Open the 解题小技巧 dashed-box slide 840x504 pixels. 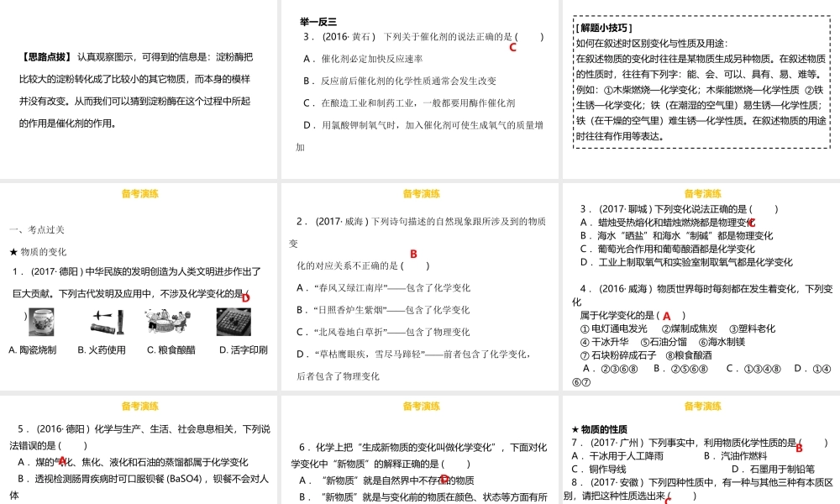click(x=701, y=89)
